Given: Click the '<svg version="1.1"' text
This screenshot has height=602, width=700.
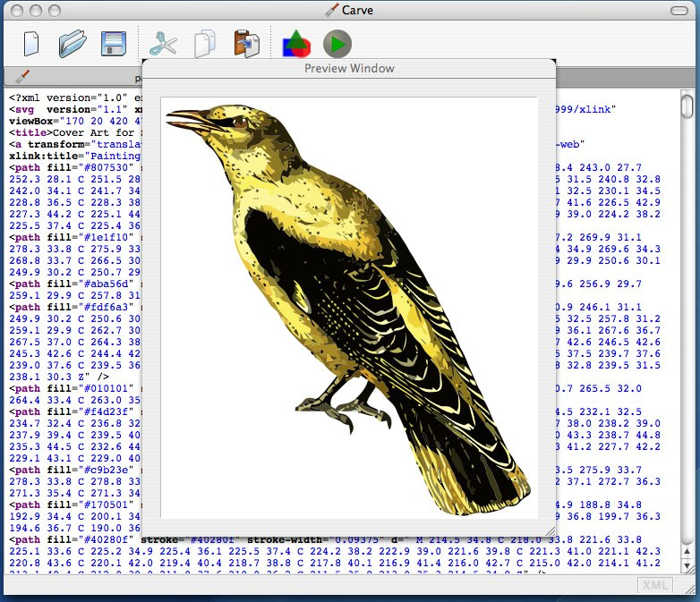Looking at the screenshot, I should [68, 109].
